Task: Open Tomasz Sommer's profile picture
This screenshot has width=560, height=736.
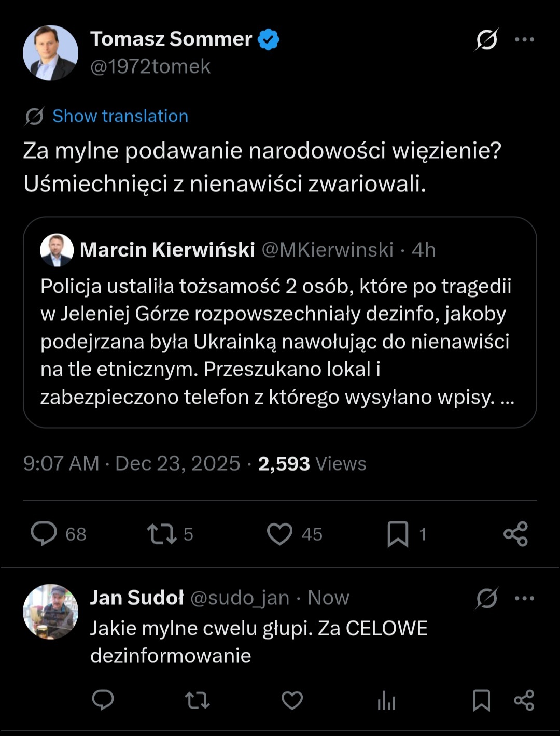Action: pos(50,53)
